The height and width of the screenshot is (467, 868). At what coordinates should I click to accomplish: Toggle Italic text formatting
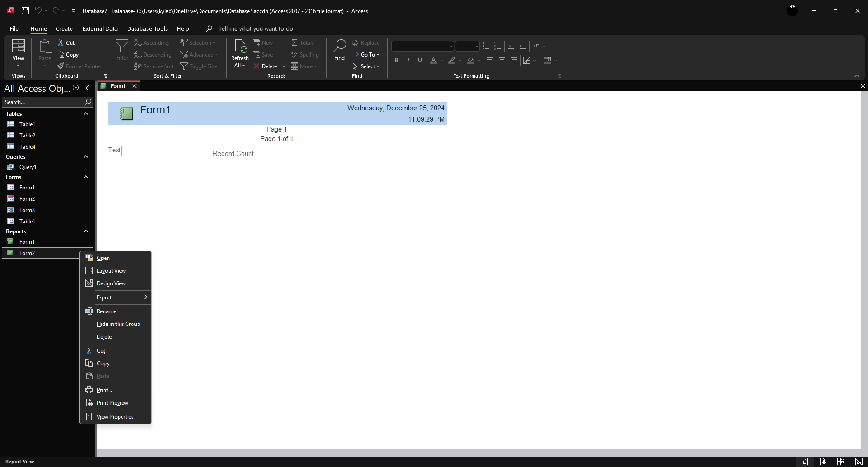click(408, 60)
